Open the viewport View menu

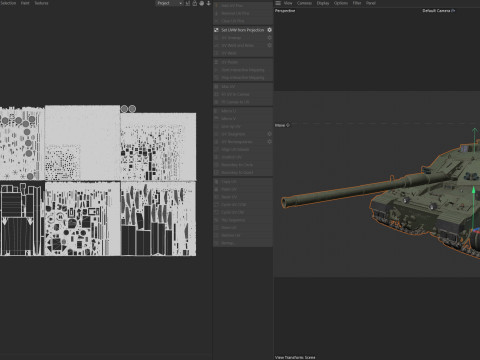[x=288, y=3]
